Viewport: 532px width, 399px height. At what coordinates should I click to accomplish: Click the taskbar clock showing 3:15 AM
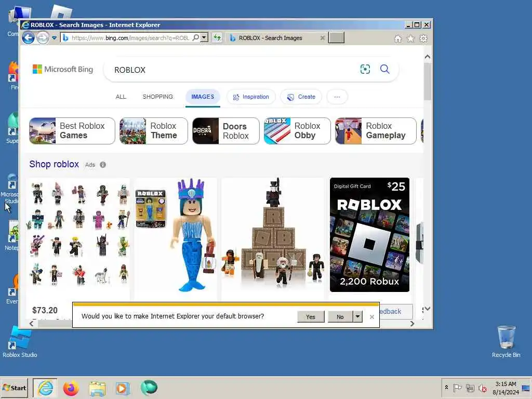click(506, 388)
